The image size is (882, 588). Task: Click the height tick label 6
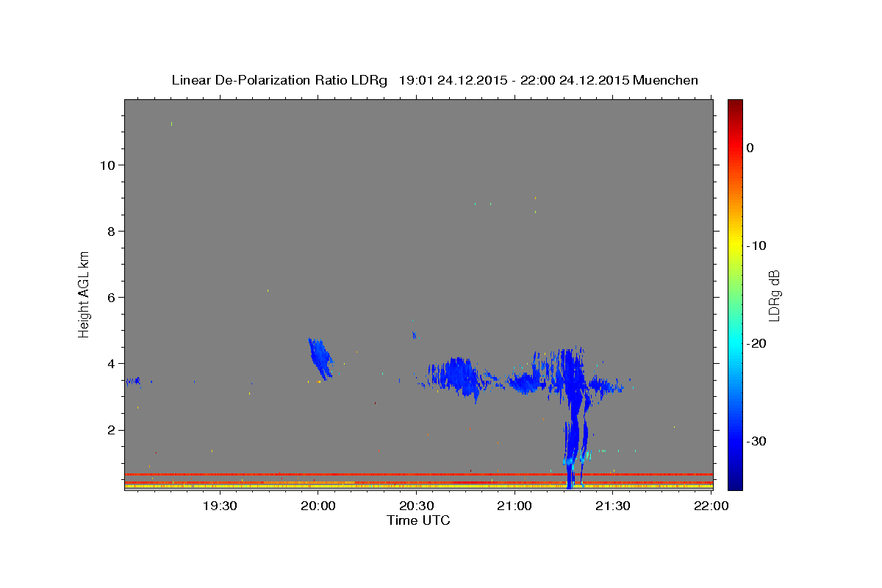point(112,297)
